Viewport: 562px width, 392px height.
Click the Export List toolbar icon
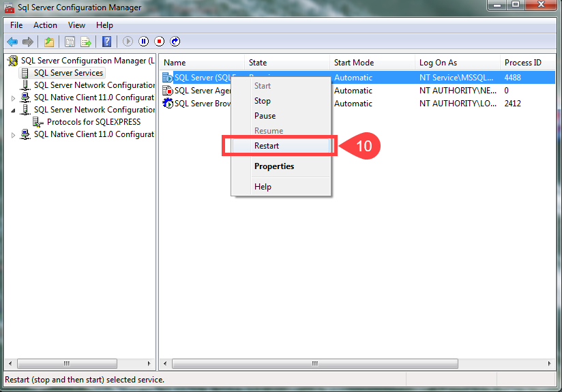(x=86, y=42)
